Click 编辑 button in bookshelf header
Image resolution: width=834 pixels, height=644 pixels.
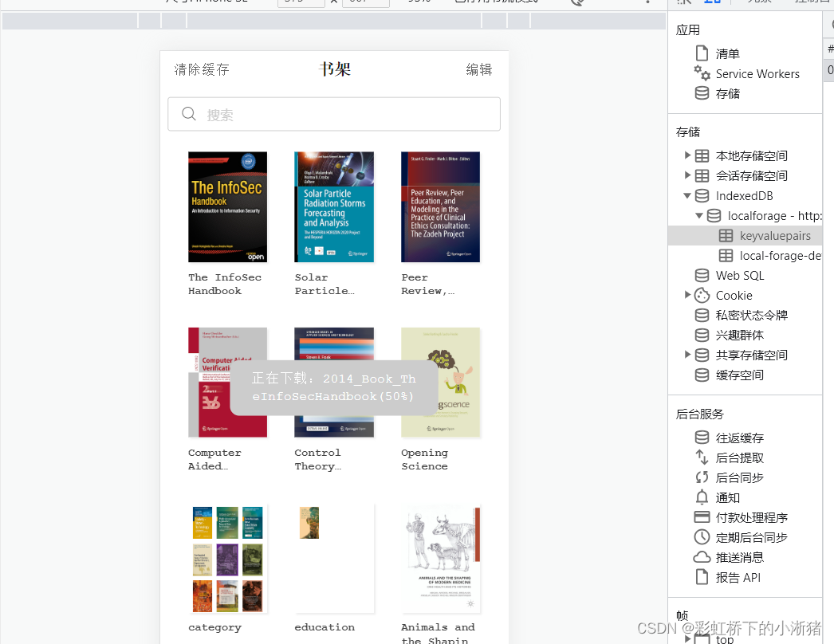[x=479, y=69]
